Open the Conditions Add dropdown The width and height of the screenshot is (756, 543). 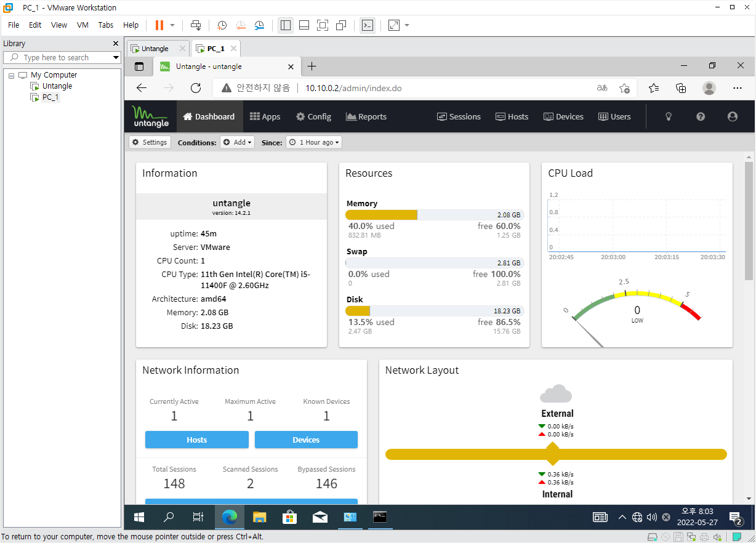pos(237,142)
